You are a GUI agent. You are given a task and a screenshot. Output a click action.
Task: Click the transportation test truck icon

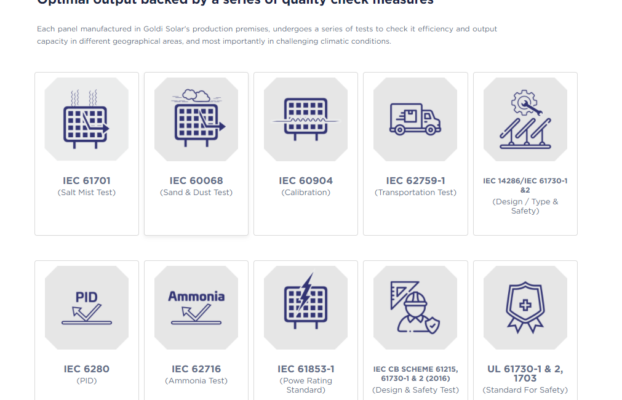(415, 119)
